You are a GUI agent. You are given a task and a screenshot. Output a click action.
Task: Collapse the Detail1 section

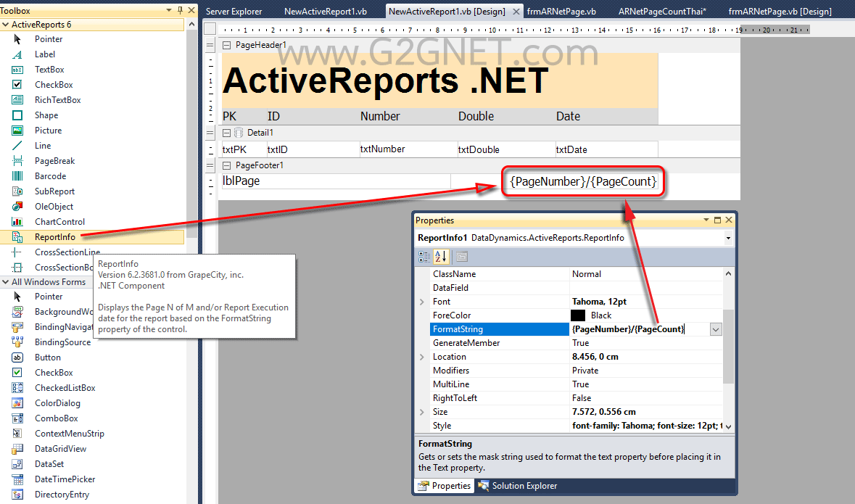point(226,133)
